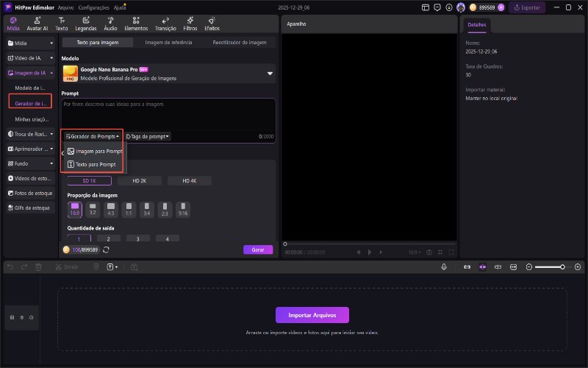The width and height of the screenshot is (588, 368).
Task: Open the Tags de prompt dropdown
Action: (x=148, y=136)
